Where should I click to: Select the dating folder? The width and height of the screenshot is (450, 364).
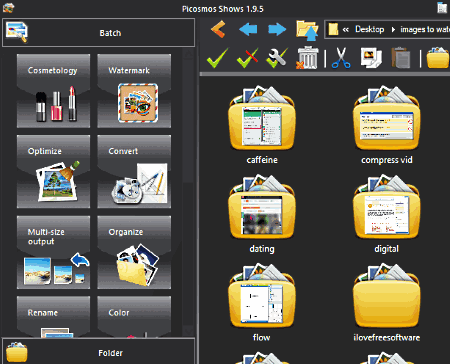coord(262,214)
